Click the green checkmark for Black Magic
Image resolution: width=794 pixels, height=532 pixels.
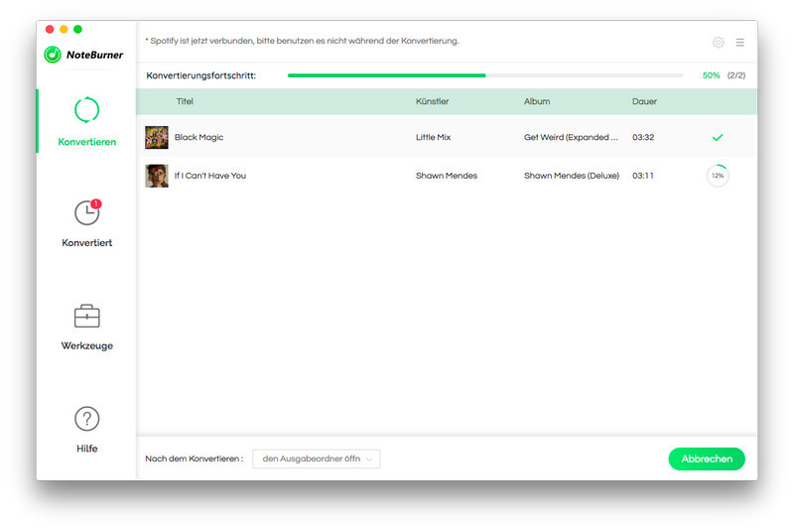point(718,137)
